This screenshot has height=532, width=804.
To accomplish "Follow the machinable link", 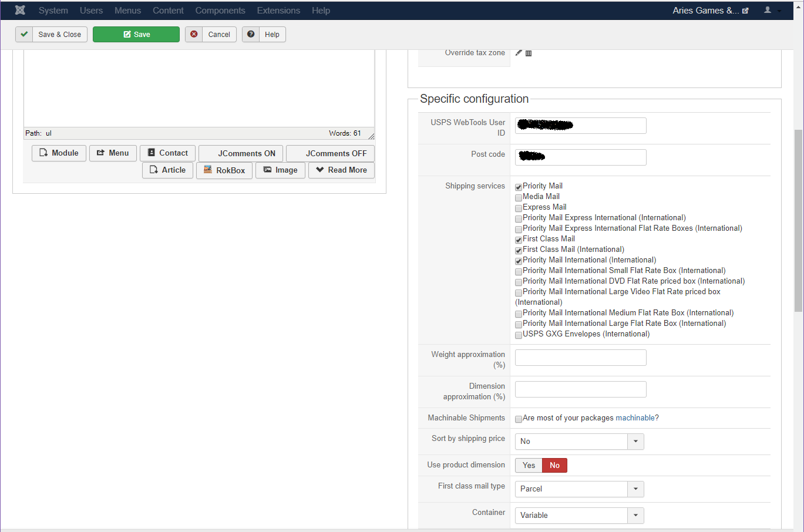I will click(635, 418).
